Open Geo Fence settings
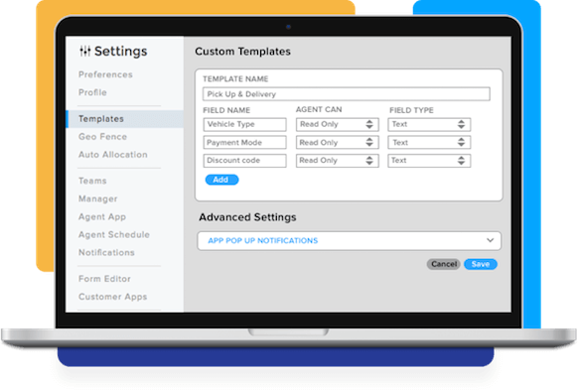The image size is (578, 392). point(102,137)
